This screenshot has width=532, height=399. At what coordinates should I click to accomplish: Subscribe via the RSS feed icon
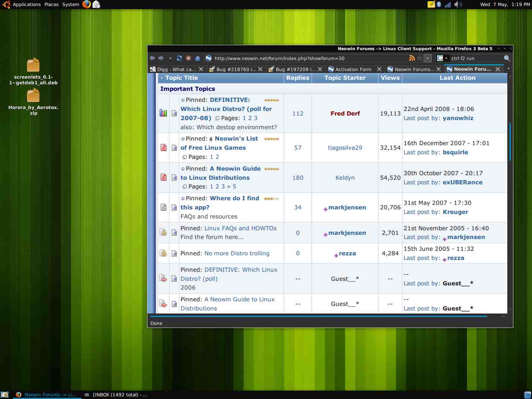412,58
